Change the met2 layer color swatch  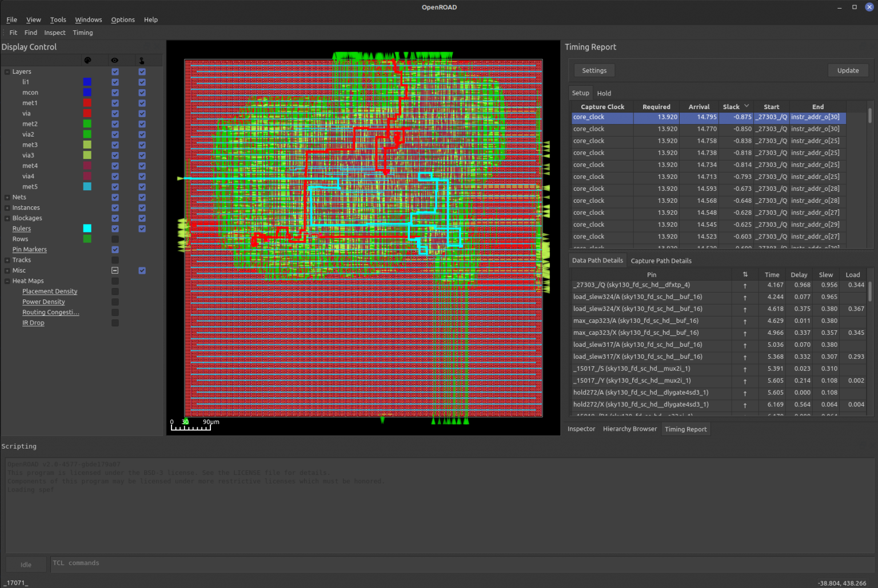(x=87, y=124)
